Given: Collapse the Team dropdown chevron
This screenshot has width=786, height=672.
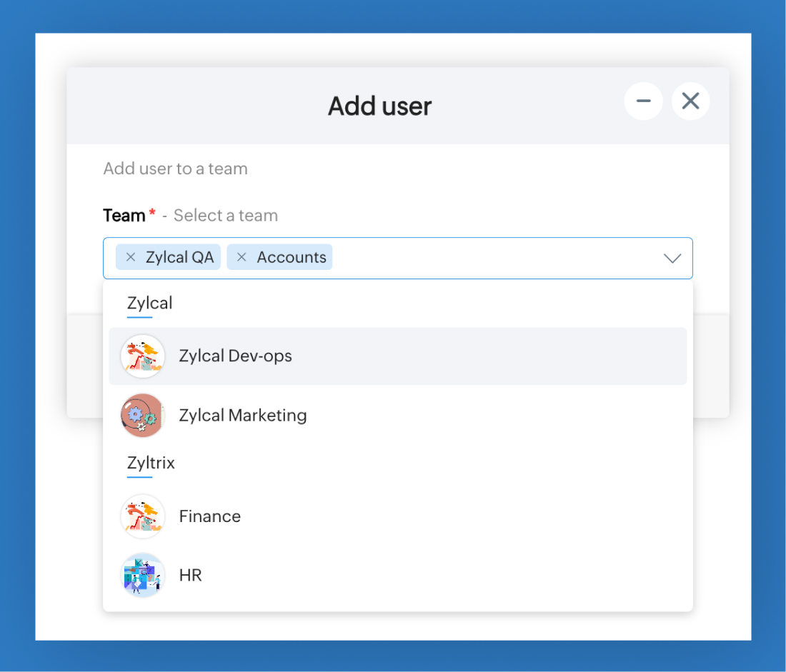Looking at the screenshot, I should (672, 259).
